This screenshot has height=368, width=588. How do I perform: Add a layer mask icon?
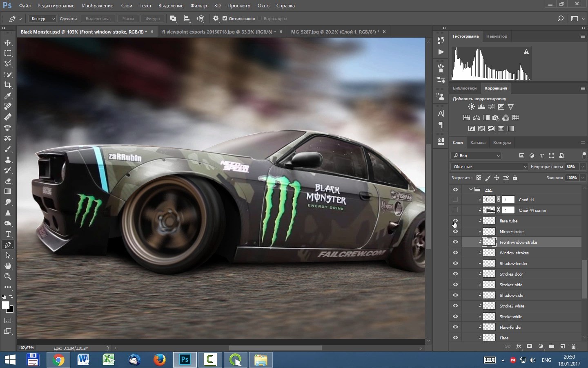coord(530,346)
